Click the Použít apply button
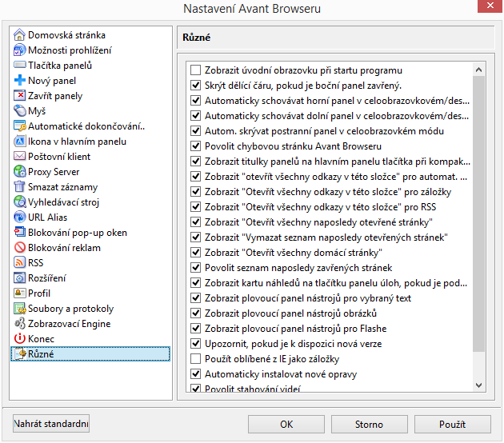The image size is (504, 443). (x=453, y=424)
